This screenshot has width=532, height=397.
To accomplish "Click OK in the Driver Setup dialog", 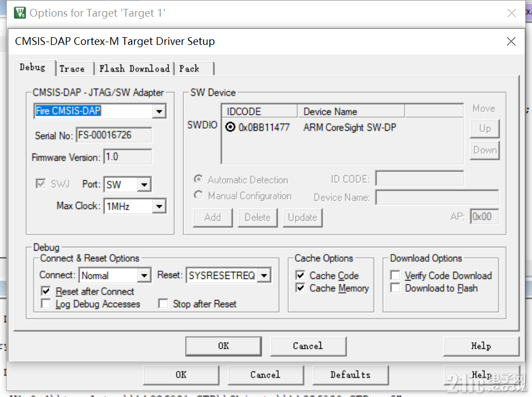I will (x=223, y=346).
